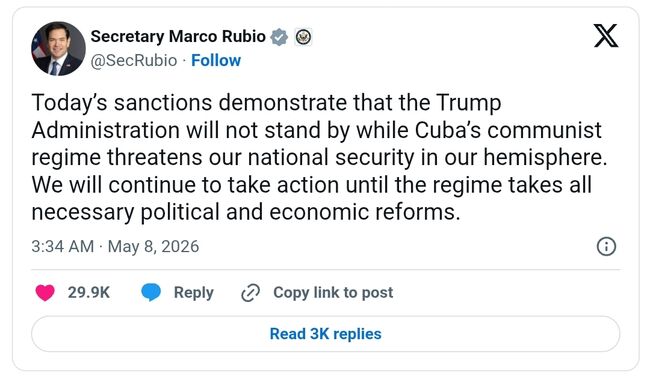Click the first line mentioning Trump

click(x=266, y=103)
